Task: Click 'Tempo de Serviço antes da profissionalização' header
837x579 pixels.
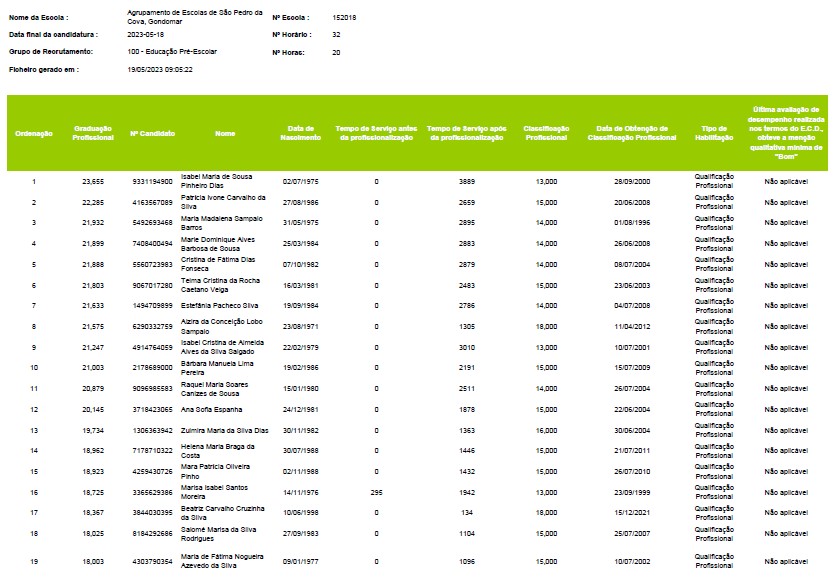Action: click(375, 133)
